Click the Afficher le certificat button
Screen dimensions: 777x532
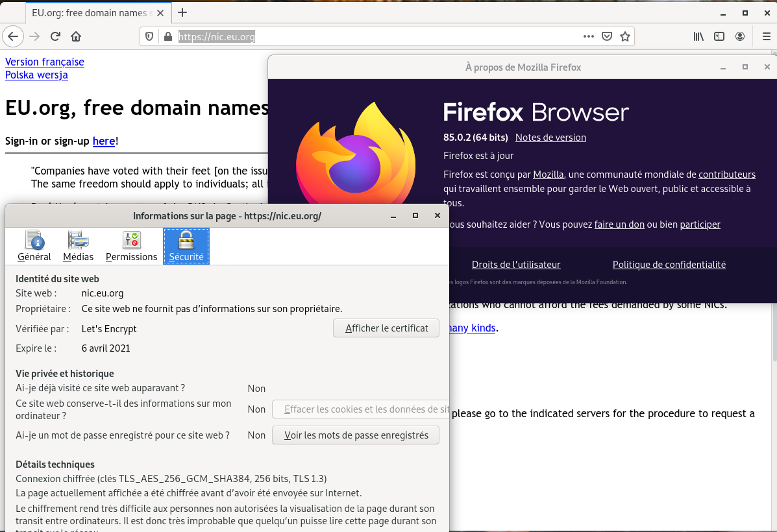point(386,328)
